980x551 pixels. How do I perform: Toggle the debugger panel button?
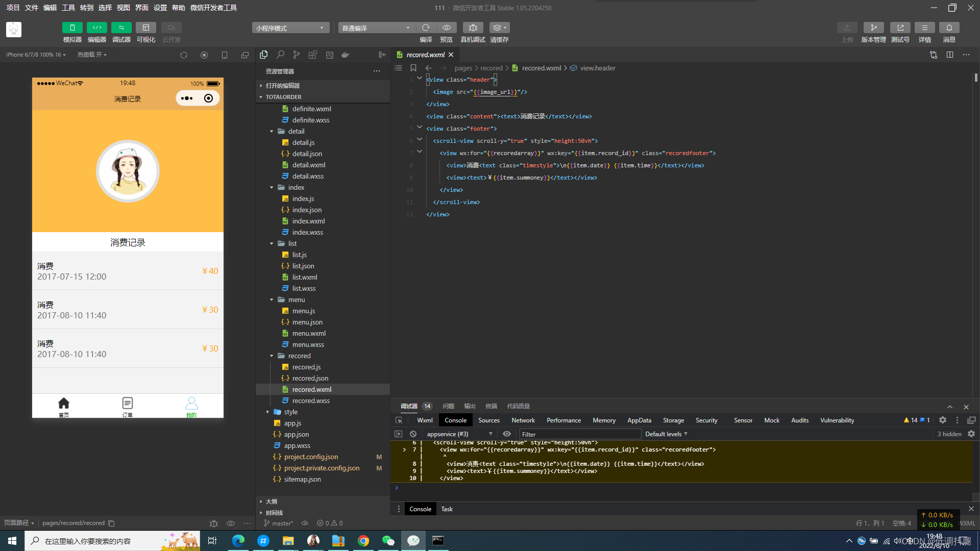coord(121,28)
